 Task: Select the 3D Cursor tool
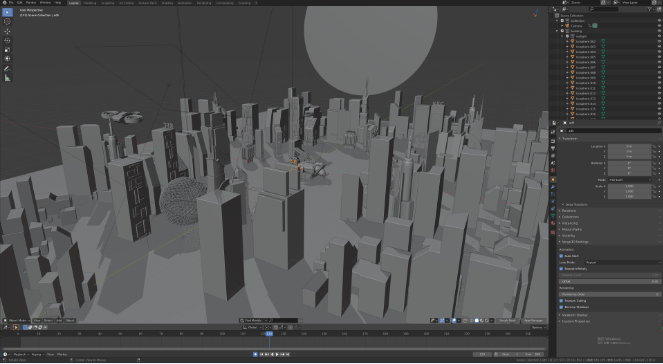[x=7, y=22]
